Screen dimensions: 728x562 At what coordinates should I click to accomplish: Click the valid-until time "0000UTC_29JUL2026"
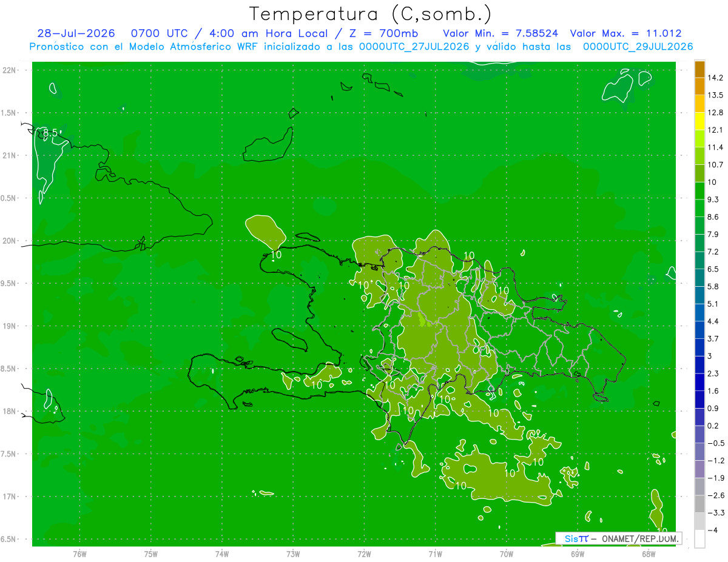pyautogui.click(x=638, y=46)
